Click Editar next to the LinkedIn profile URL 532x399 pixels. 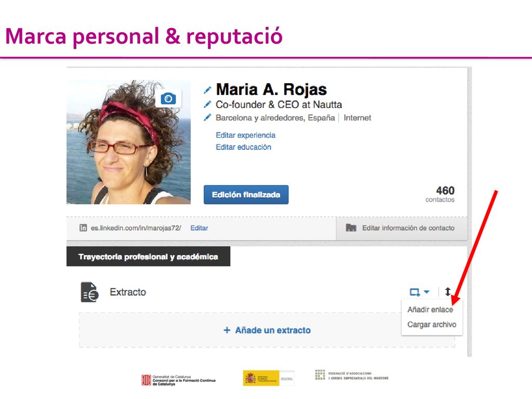(x=199, y=228)
